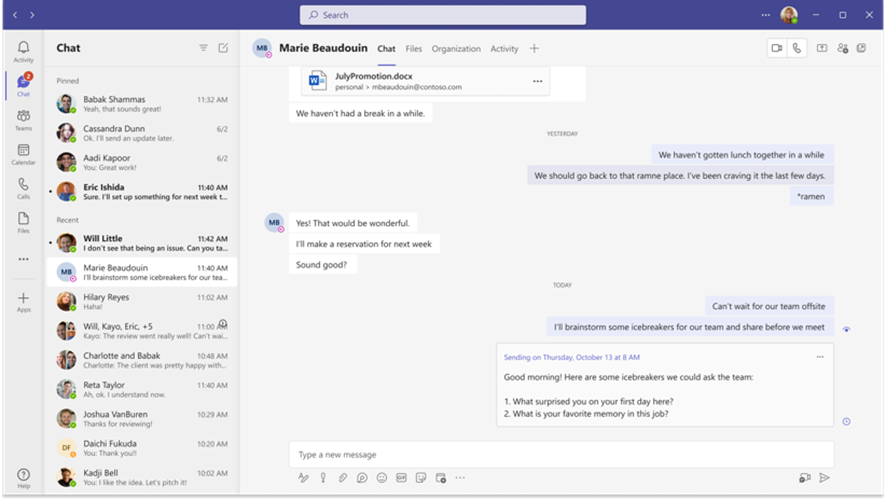Open the emoji picker
Image resolution: width=886 pixels, height=500 pixels.
click(382, 478)
